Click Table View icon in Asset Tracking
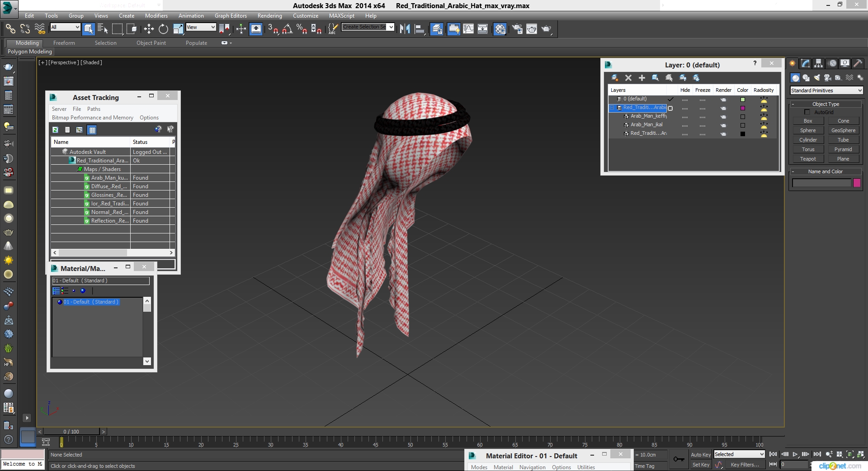Image resolution: width=868 pixels, height=471 pixels. pos(92,130)
